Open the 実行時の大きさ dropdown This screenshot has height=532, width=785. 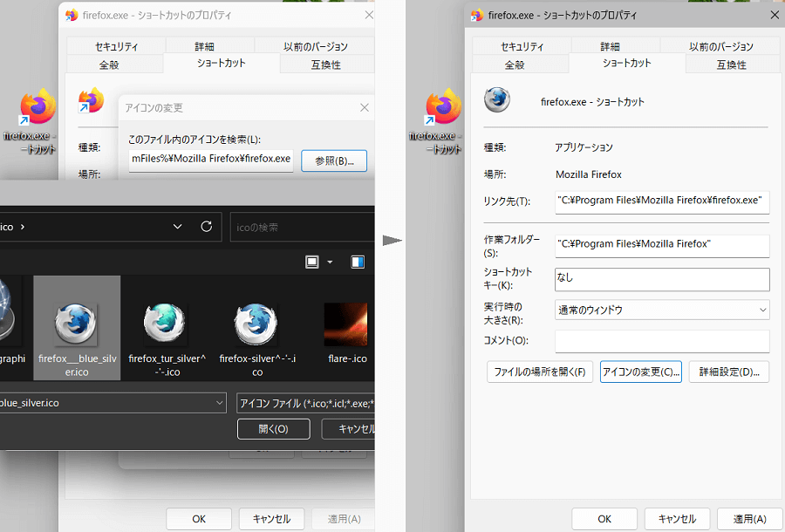tap(662, 310)
